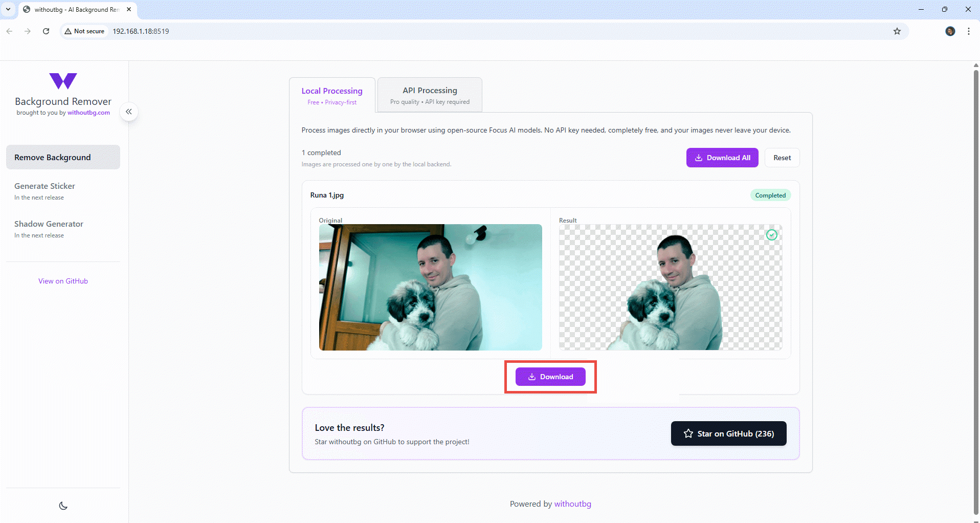Click the 'Love the results?' heading

350,428
